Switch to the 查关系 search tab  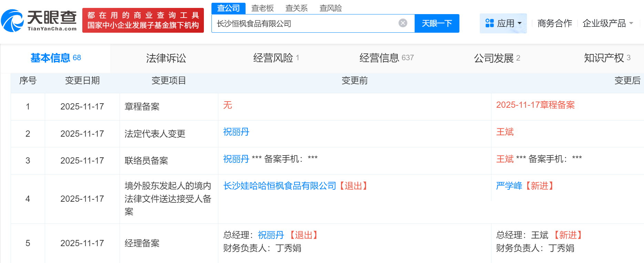click(x=297, y=8)
